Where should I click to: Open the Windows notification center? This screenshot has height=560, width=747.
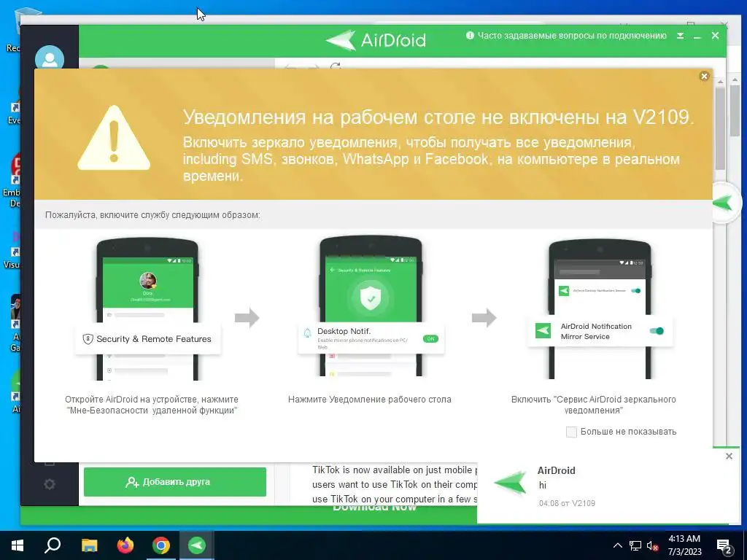[725, 546]
